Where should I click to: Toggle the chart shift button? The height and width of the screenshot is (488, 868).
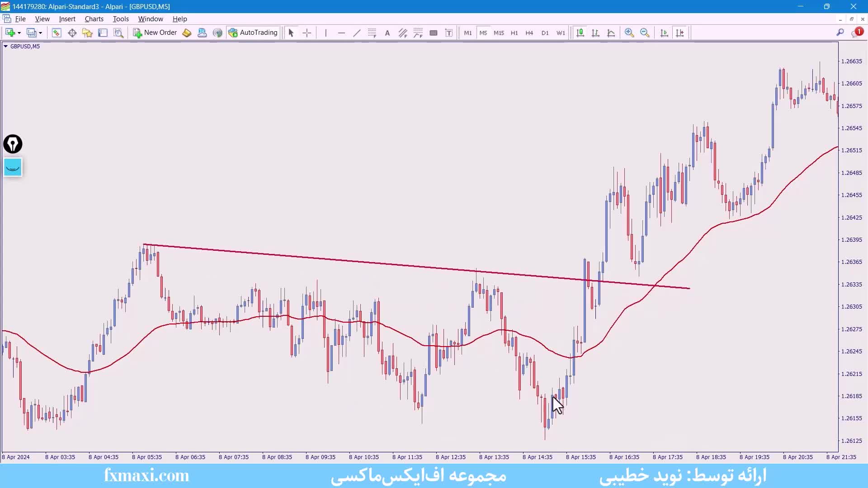(x=679, y=33)
